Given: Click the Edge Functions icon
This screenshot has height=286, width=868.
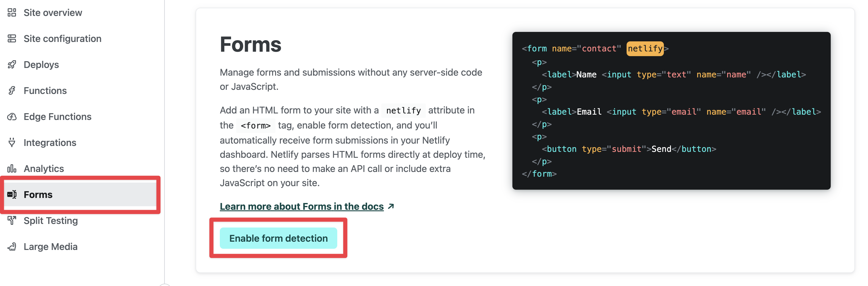Looking at the screenshot, I should pyautogui.click(x=12, y=117).
